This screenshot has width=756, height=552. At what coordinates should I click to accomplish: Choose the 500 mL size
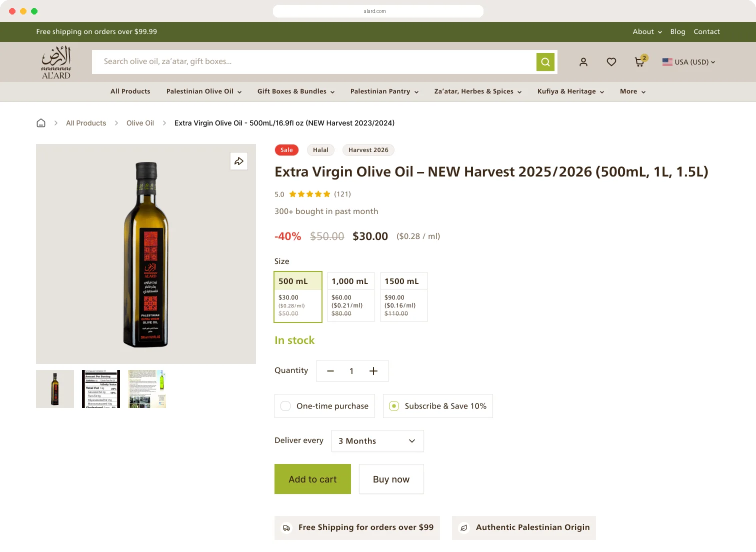click(x=298, y=297)
